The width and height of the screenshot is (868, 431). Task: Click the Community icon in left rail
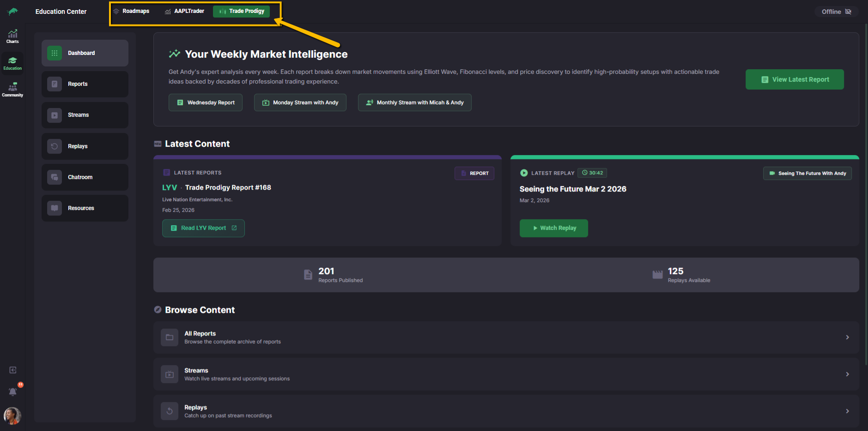tap(12, 90)
